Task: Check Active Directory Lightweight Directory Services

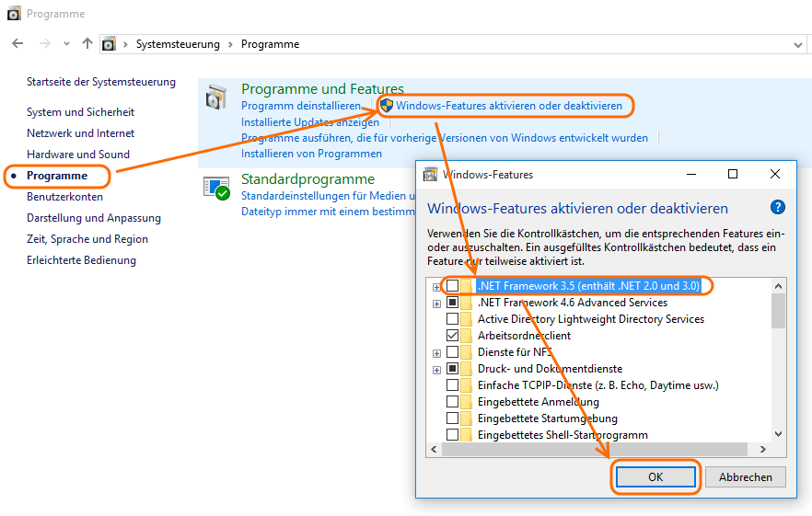Action: tap(452, 319)
